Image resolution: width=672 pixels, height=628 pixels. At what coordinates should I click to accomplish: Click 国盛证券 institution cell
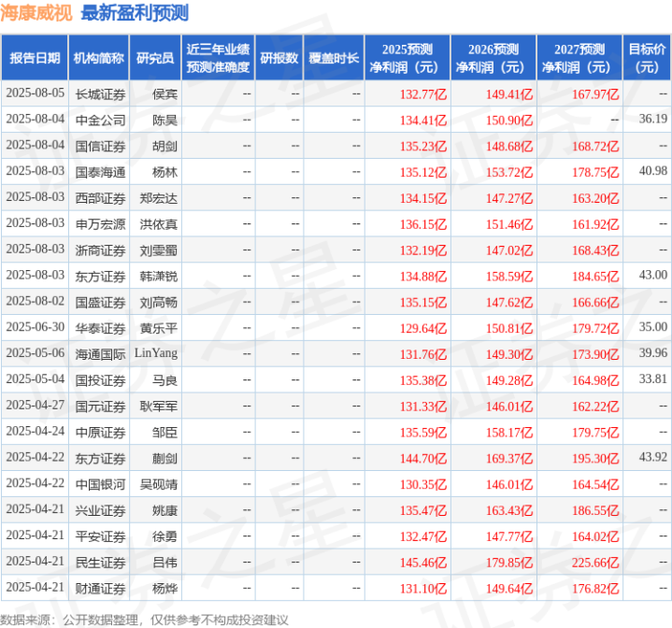[x=100, y=303]
